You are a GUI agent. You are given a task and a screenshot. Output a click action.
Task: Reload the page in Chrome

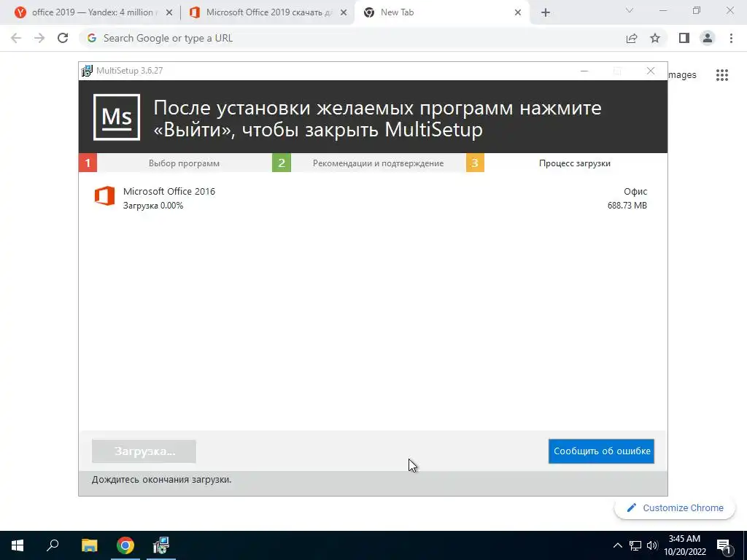pos(63,38)
